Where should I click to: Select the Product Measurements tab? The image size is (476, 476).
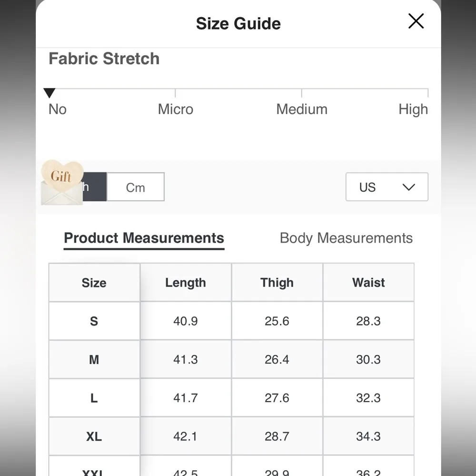(x=144, y=238)
